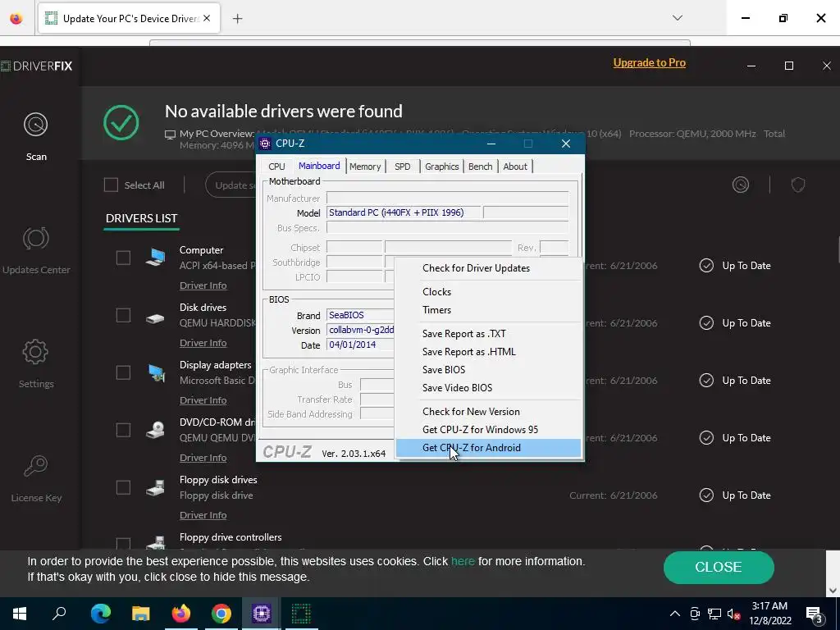Tick the Disk drives driver checkbox
Screen dimensions: 840x630
[123, 315]
